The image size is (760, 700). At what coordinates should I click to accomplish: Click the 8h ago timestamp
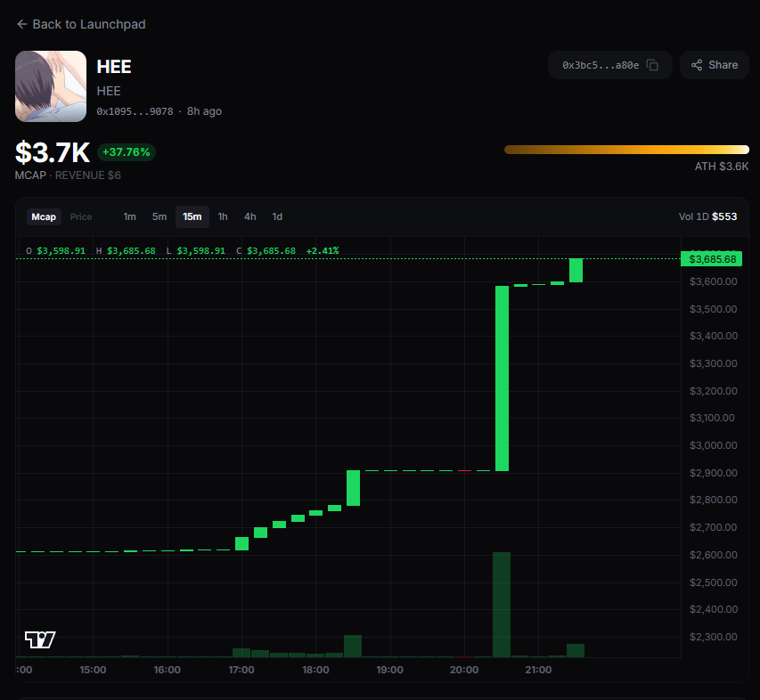[x=204, y=111]
